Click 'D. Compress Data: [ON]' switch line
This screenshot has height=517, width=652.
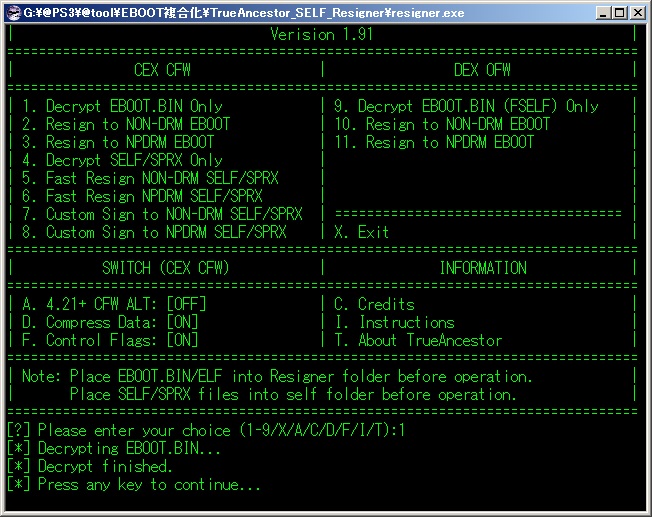(110, 322)
